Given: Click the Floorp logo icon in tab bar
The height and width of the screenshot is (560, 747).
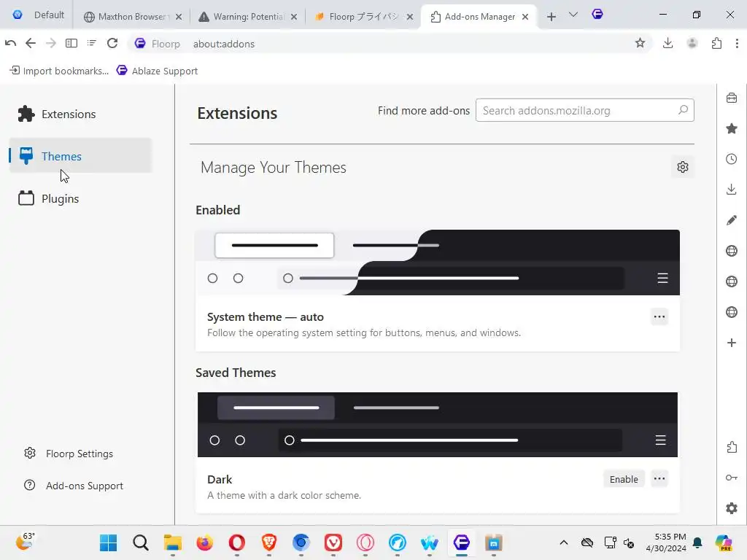Looking at the screenshot, I should pos(597,15).
